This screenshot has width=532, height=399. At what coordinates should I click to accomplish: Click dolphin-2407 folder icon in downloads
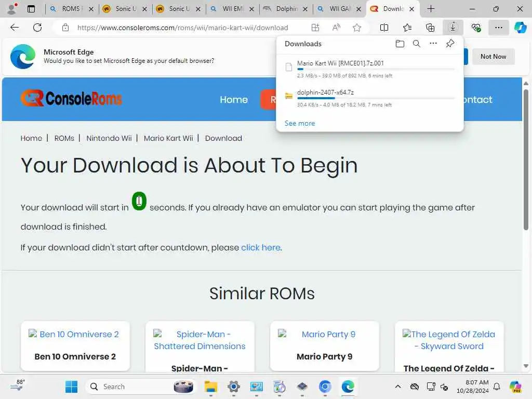(289, 96)
